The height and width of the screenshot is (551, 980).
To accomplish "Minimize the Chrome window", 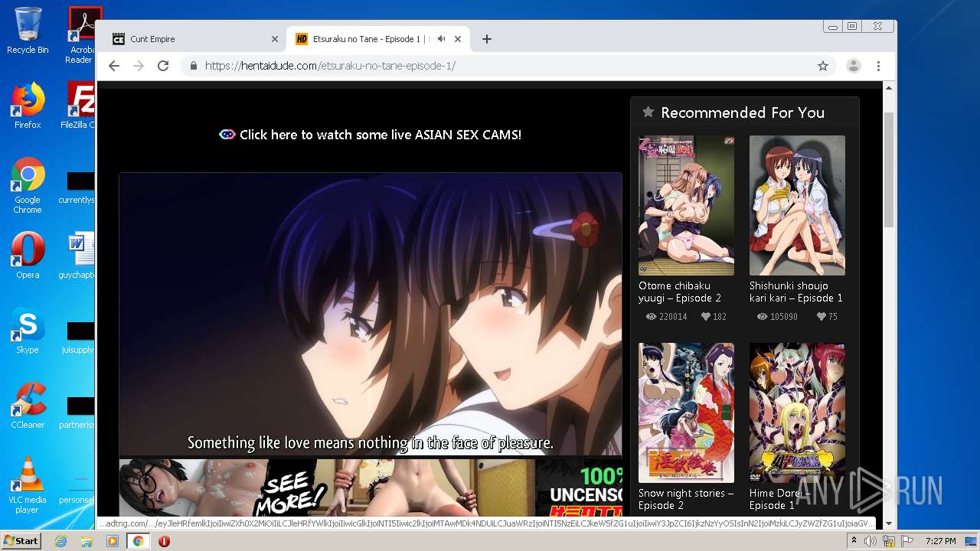I will point(833,26).
